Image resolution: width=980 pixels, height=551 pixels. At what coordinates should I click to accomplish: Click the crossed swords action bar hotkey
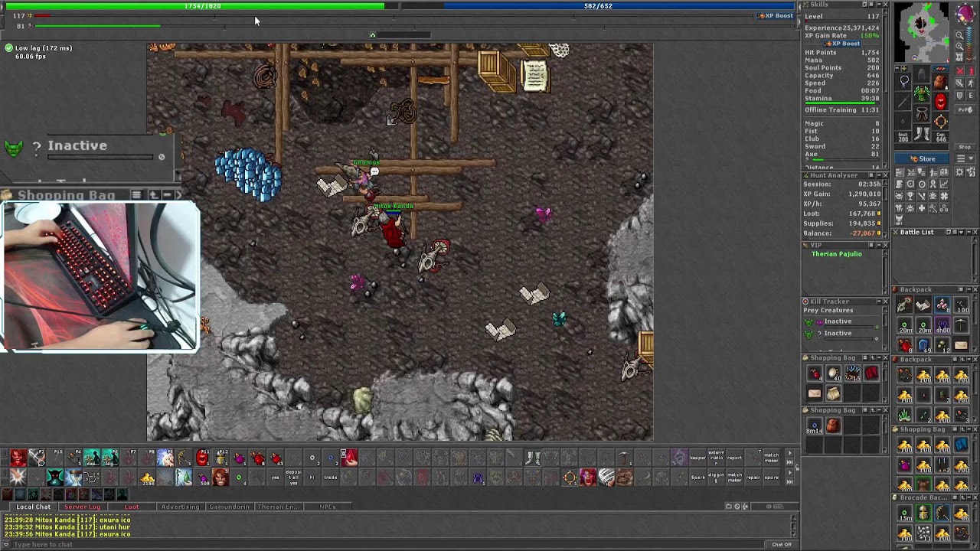coord(37,457)
